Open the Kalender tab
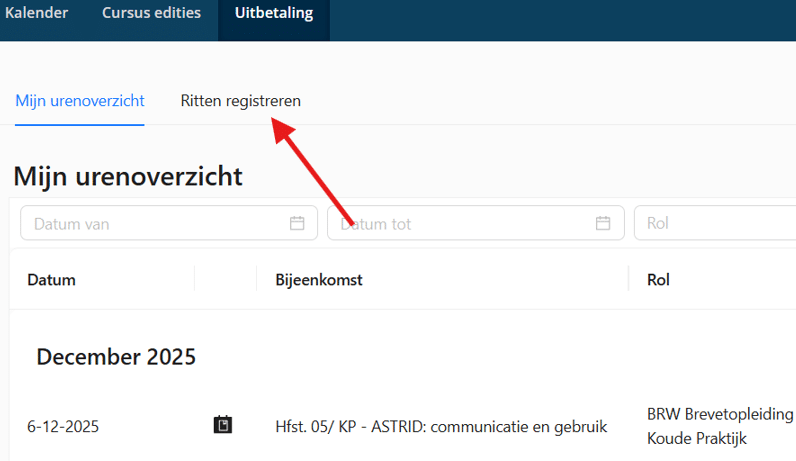The image size is (796, 461). click(x=39, y=14)
